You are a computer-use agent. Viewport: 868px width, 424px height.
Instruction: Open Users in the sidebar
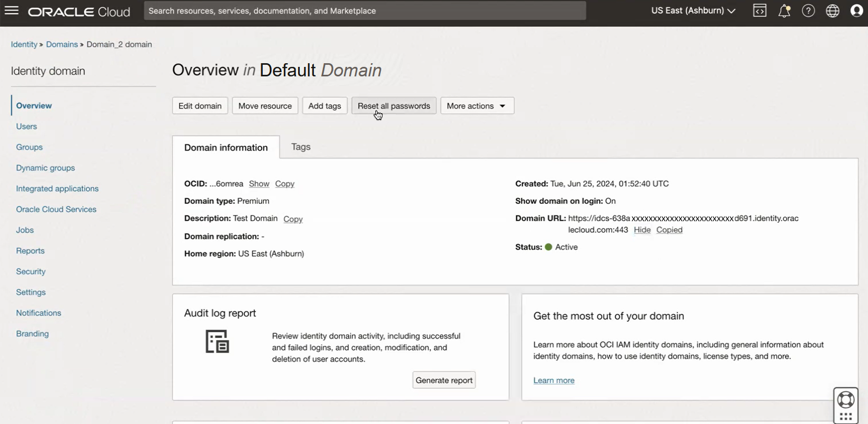(x=26, y=126)
